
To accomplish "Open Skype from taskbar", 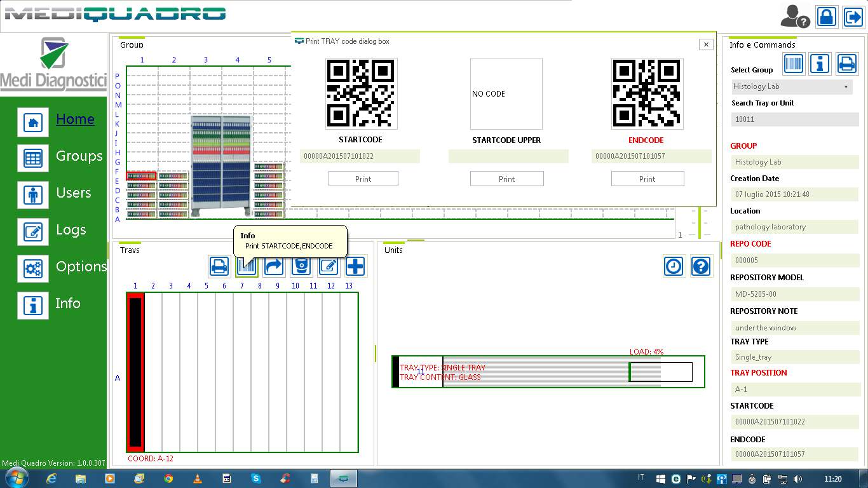I will [x=255, y=478].
